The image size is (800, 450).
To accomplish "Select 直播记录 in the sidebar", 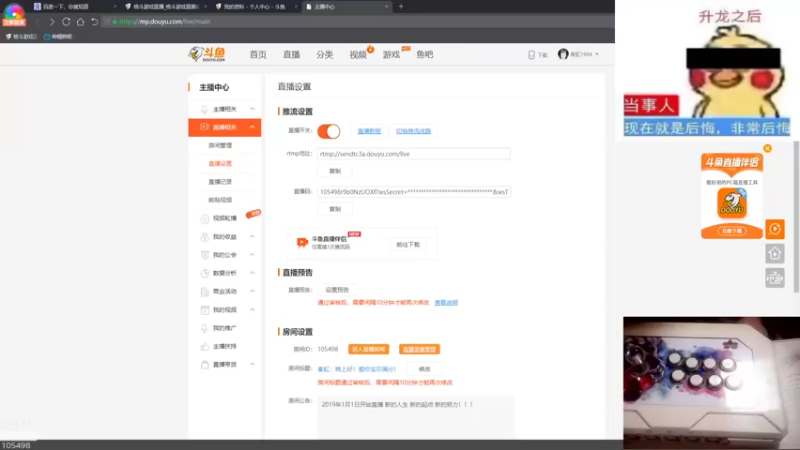I will 220,182.
